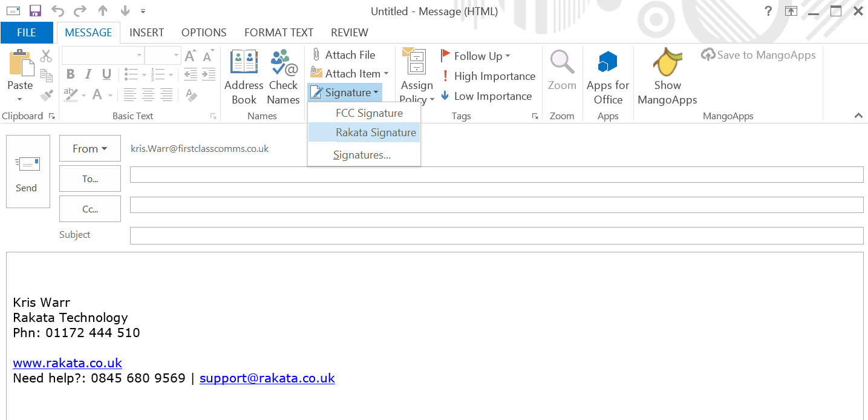Switch to the INSERT tab
The image size is (868, 420).
146,33
